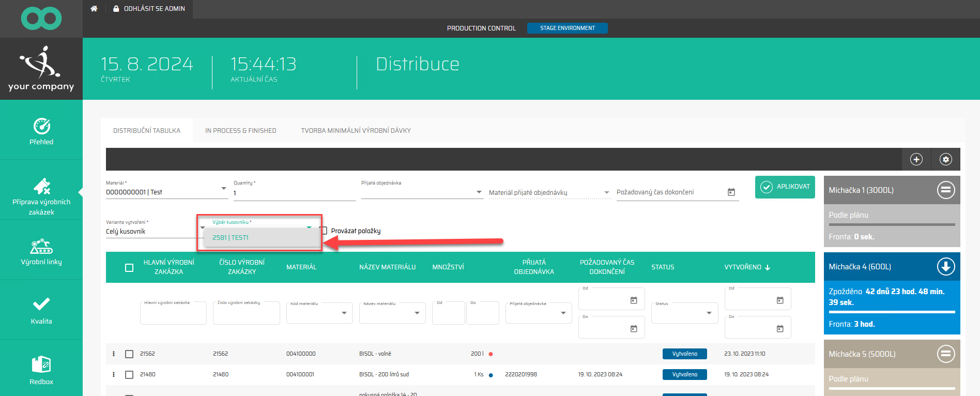Switch to In Process & Finished tab
980x396 pixels.
[x=240, y=131]
